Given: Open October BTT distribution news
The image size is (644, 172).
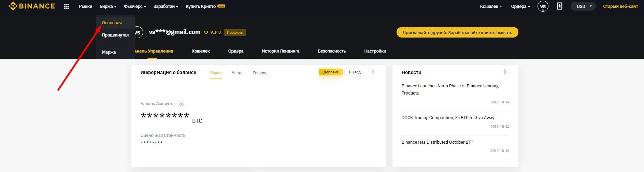Looking at the screenshot, I should point(438,142).
